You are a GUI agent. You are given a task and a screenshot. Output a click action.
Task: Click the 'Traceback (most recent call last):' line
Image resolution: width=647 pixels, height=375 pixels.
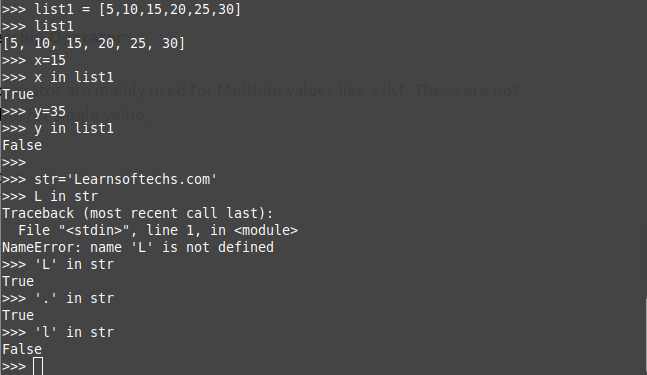click(138, 213)
